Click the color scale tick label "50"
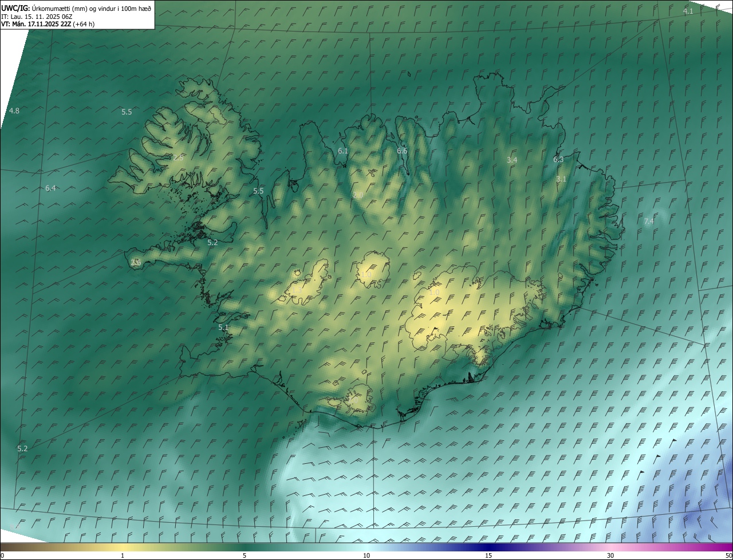The width and height of the screenshot is (733, 560). [x=728, y=556]
